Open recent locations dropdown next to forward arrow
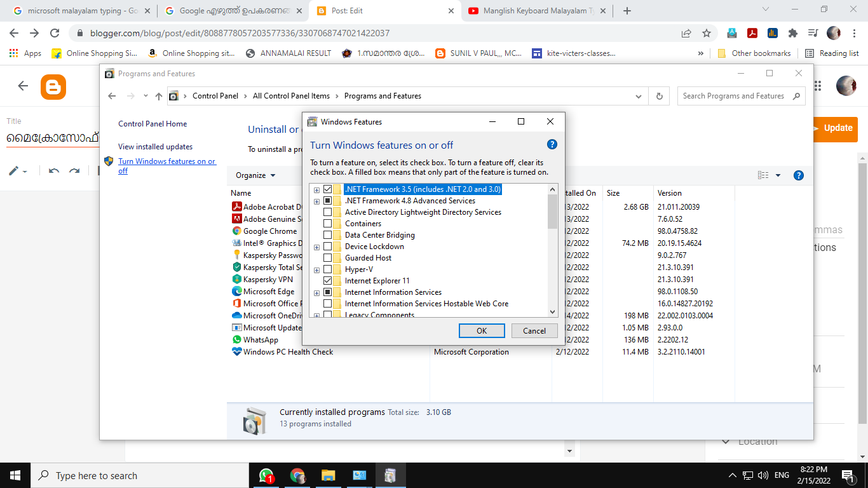868x488 pixels. [146, 96]
